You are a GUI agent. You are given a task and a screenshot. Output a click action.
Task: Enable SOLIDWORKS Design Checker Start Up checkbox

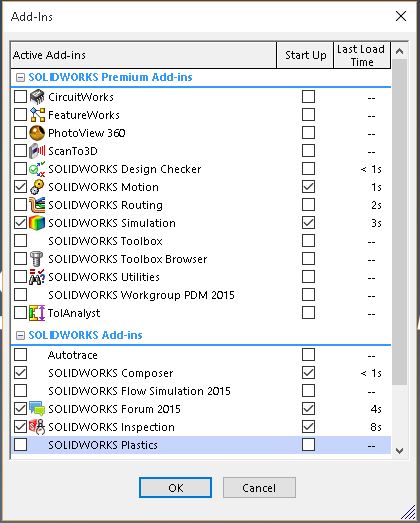[308, 169]
